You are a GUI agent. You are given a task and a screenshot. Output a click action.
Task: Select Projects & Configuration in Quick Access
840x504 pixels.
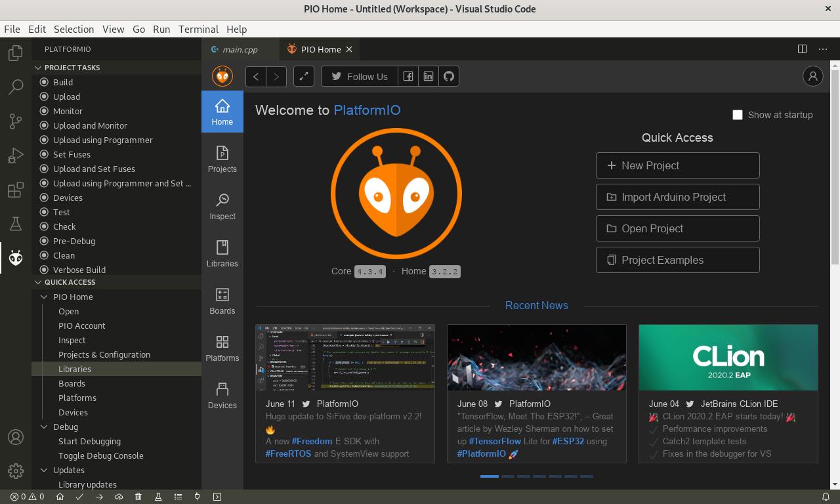pyautogui.click(x=116, y=354)
